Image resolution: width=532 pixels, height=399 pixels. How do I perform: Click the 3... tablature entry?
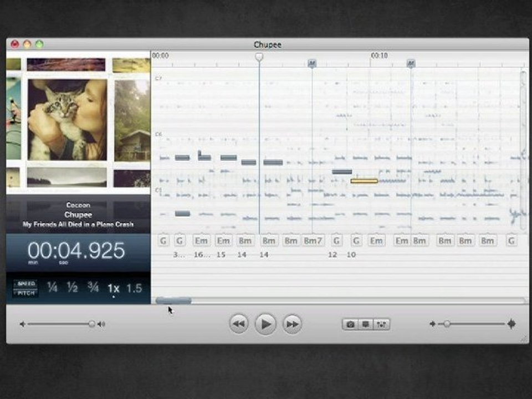[x=179, y=254]
